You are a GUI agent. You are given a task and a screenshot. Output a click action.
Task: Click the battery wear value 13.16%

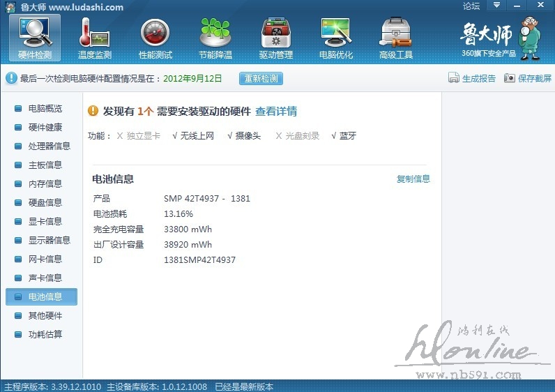[x=178, y=214]
